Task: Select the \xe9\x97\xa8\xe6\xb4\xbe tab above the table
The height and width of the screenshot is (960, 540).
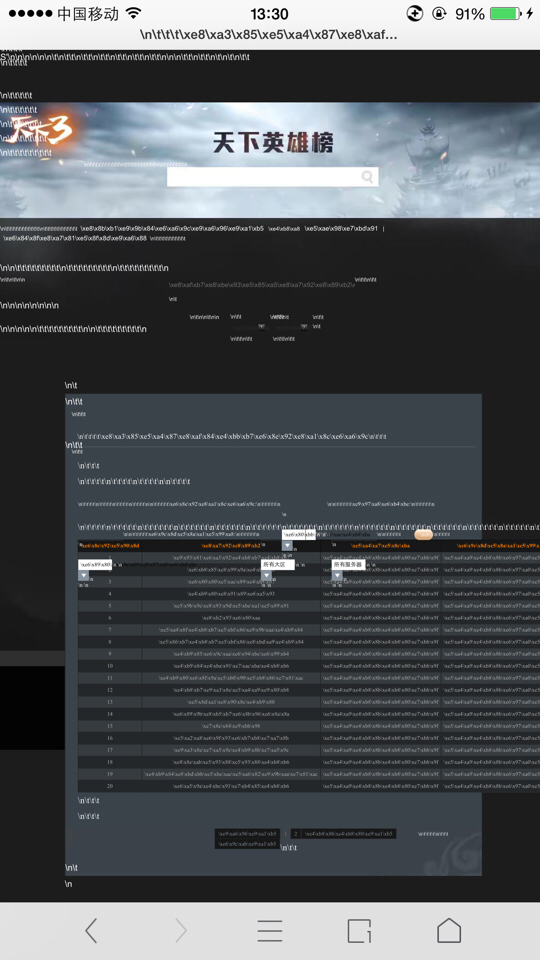Action: coord(381,504)
